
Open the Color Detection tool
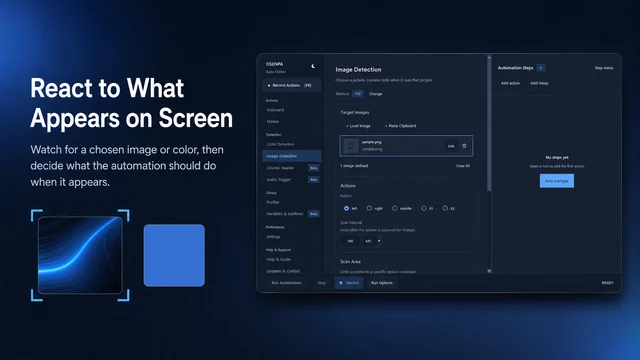tap(280, 144)
